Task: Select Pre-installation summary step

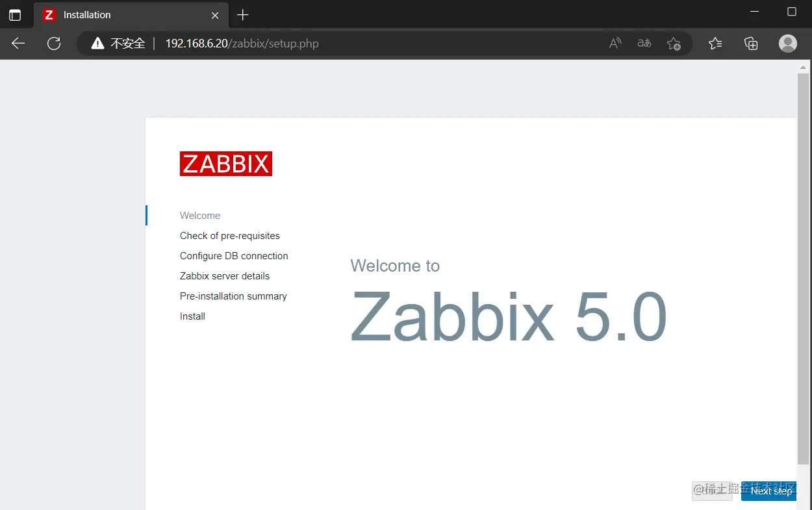Action: pyautogui.click(x=233, y=296)
